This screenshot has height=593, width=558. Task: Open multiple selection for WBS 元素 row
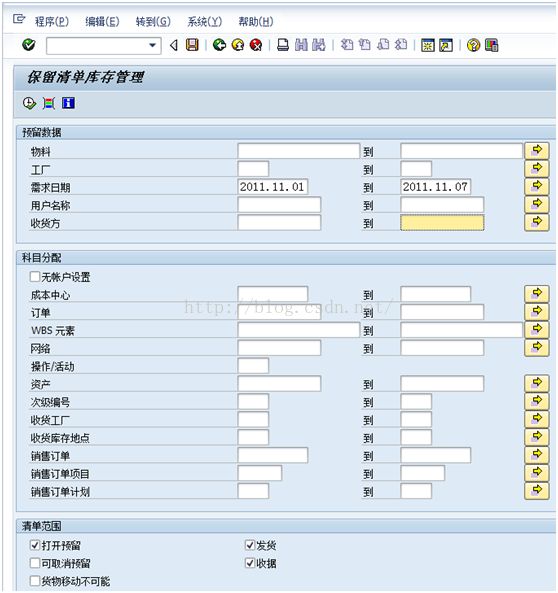(536, 330)
